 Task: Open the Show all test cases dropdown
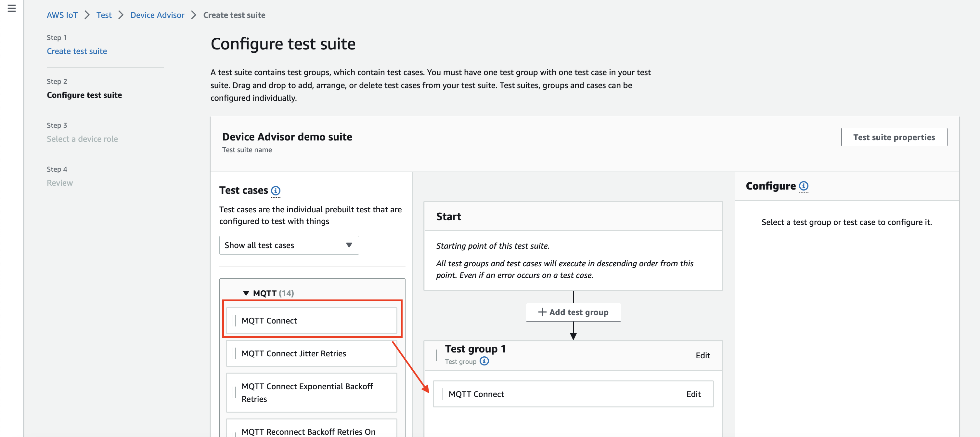(x=289, y=245)
